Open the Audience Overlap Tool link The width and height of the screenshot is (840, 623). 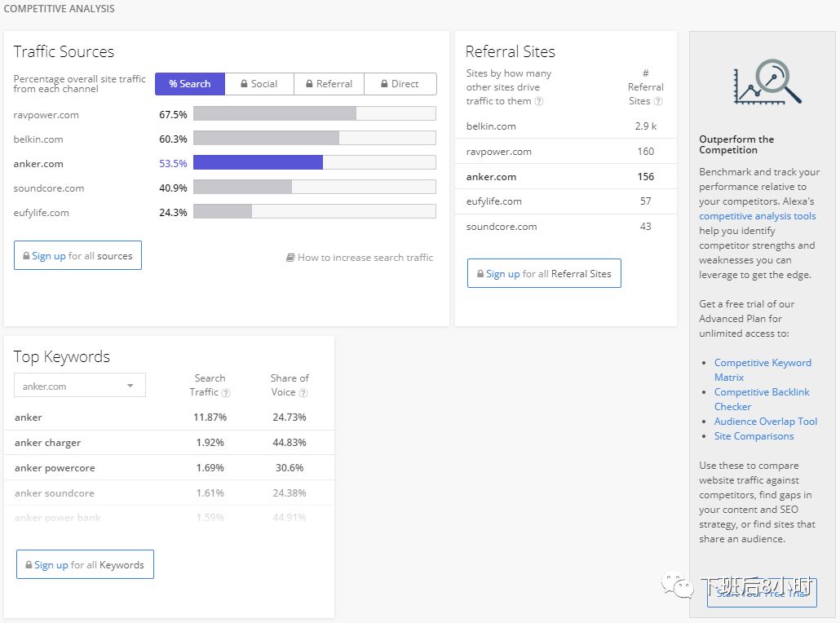click(765, 422)
